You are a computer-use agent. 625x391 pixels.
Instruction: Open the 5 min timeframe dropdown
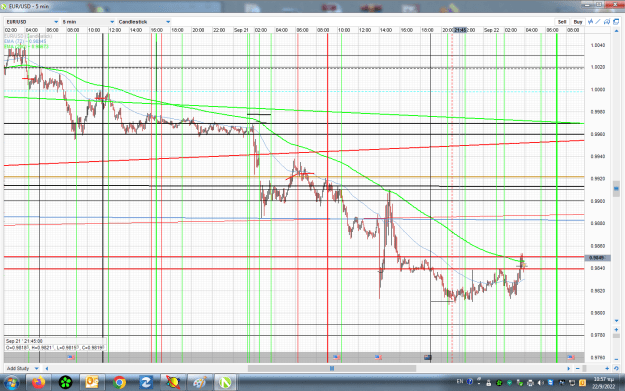point(88,22)
